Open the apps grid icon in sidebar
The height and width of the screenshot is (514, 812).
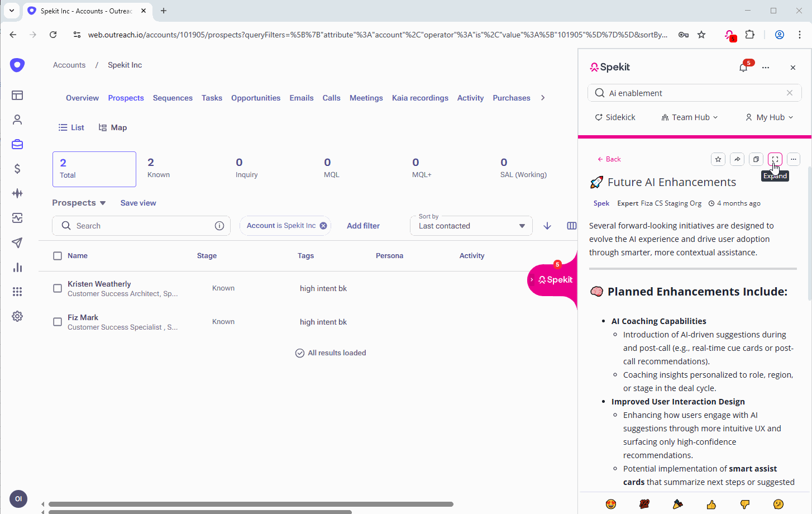(17, 292)
